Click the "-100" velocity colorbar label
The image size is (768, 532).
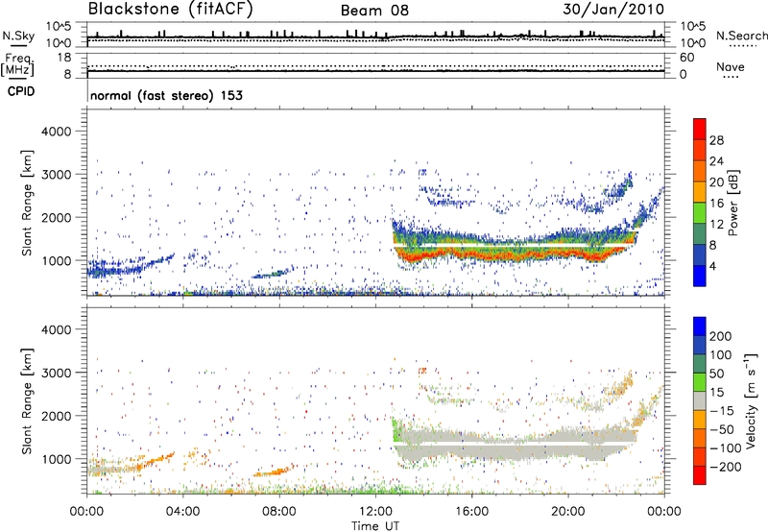pos(726,448)
